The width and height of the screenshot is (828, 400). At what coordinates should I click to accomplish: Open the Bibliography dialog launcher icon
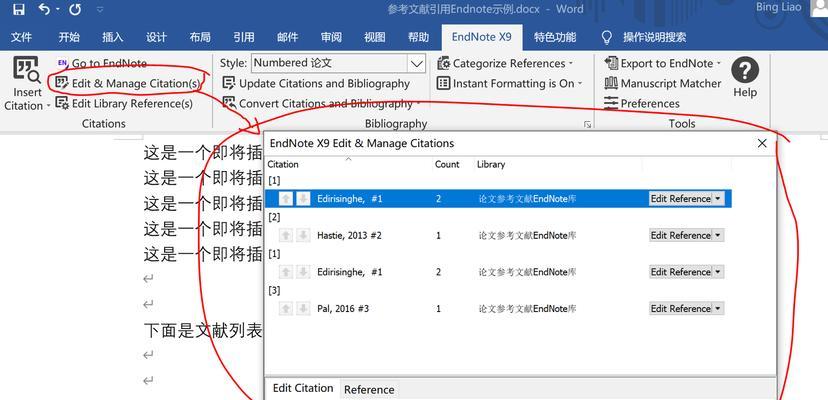[587, 125]
